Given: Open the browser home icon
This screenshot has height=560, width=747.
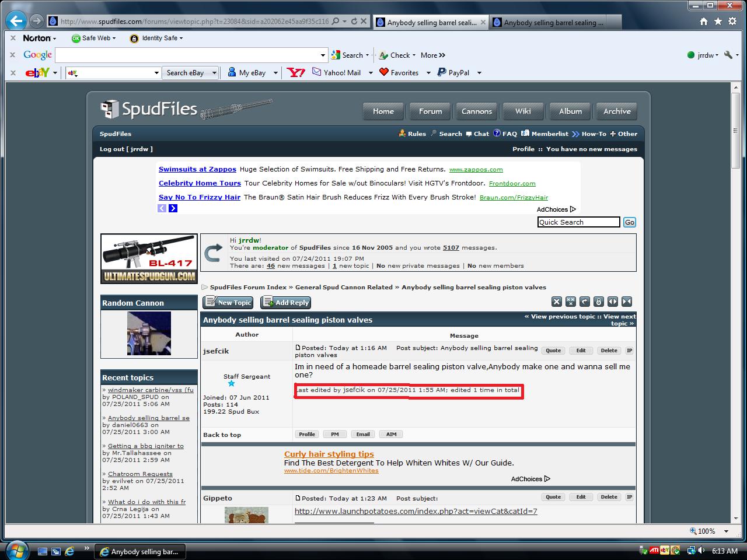Looking at the screenshot, I should (704, 22).
